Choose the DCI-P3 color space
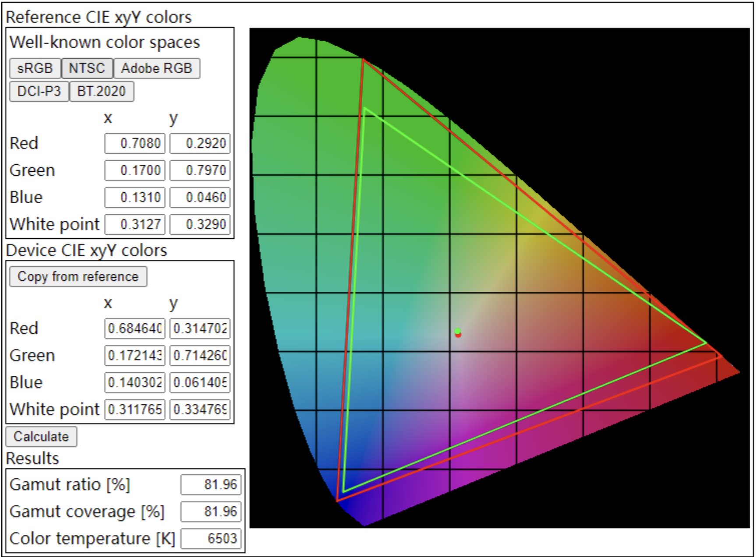 (39, 91)
